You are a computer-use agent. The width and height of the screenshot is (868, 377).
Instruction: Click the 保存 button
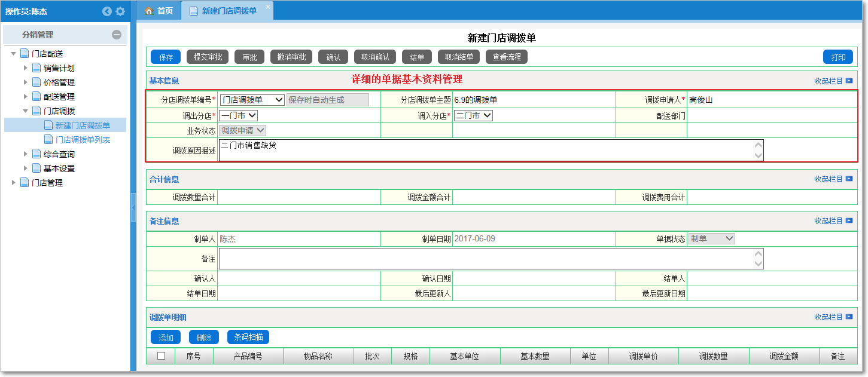tap(166, 57)
